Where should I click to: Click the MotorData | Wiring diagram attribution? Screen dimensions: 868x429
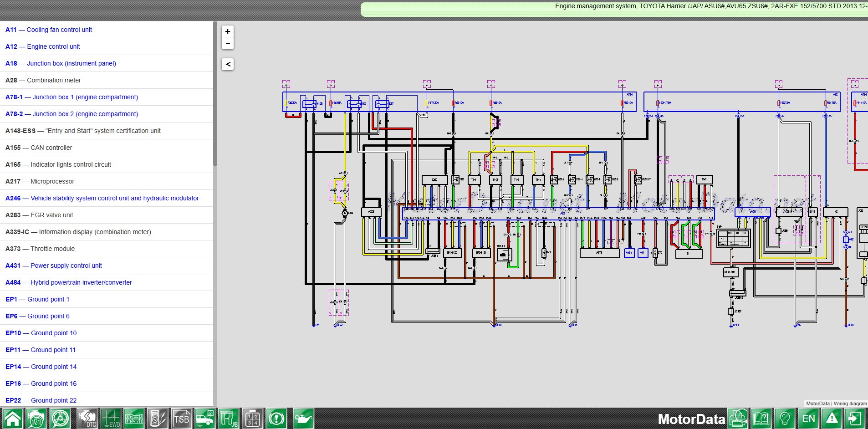coord(836,403)
